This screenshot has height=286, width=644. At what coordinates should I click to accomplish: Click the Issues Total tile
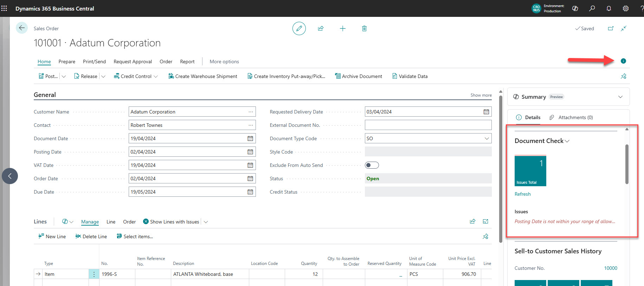(530, 171)
